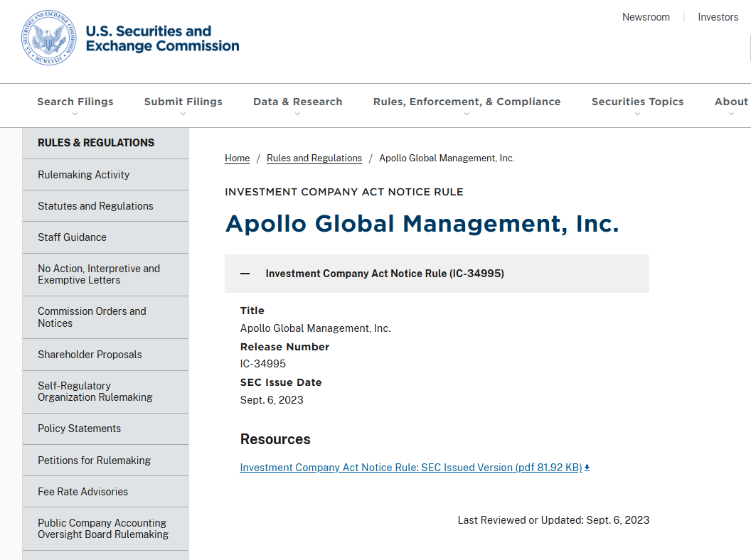Screen dimensions: 751x560
Task: Expand the Data & Research menu
Action: click(297, 102)
